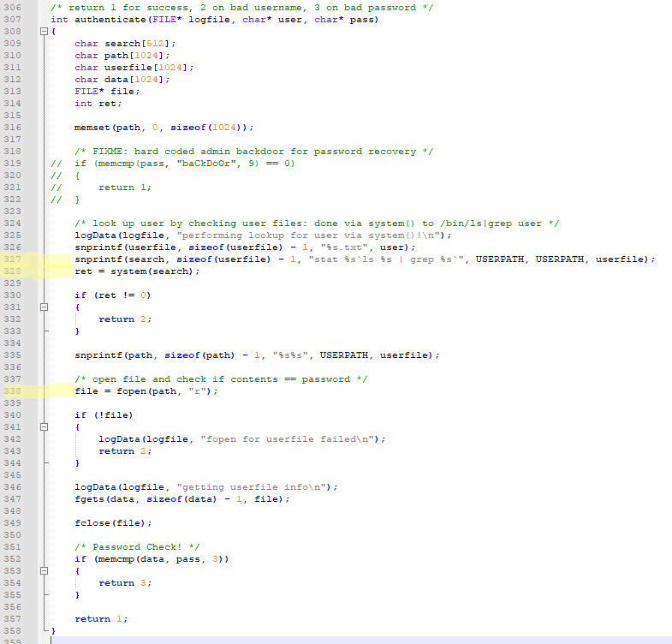Click the "%s%s" format string
This screenshot has width=672, height=644.
[290, 355]
